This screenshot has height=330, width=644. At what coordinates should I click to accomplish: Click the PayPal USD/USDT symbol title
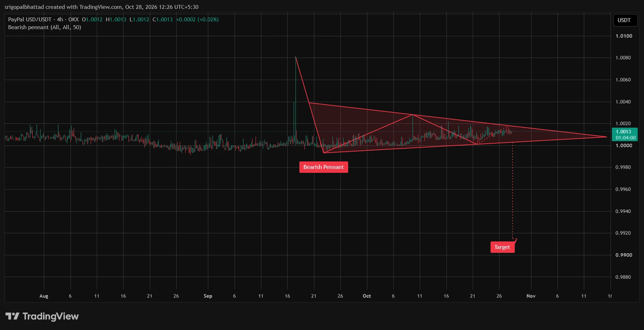pos(30,20)
